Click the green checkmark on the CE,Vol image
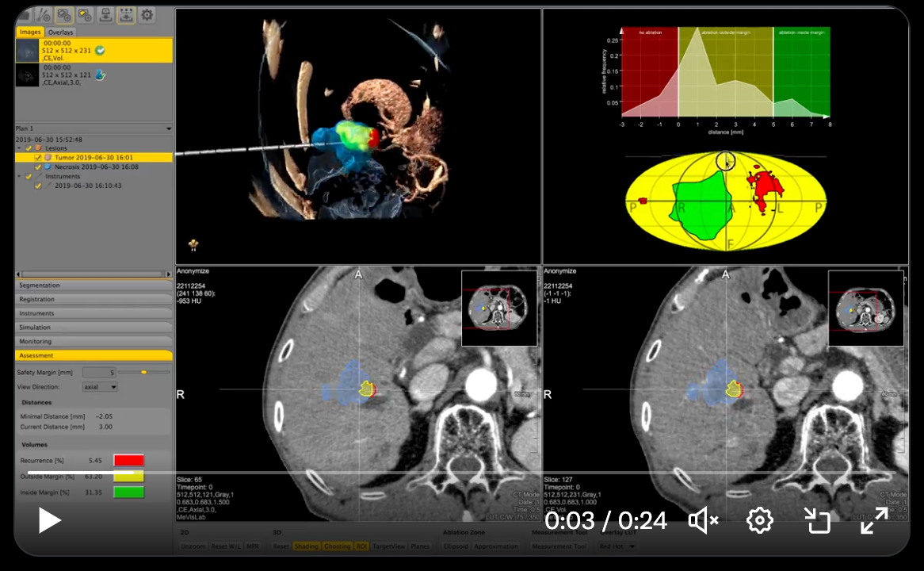Viewport: 924px width, 571px height. coord(99,50)
